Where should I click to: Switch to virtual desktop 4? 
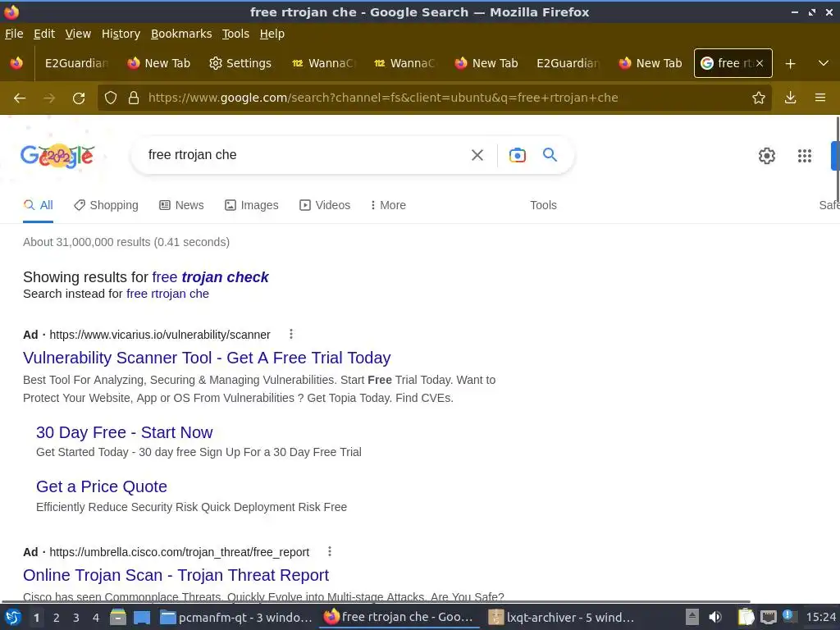(96, 618)
